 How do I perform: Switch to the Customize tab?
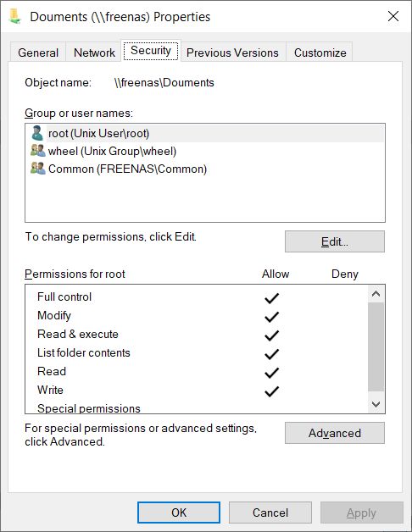pyautogui.click(x=320, y=53)
